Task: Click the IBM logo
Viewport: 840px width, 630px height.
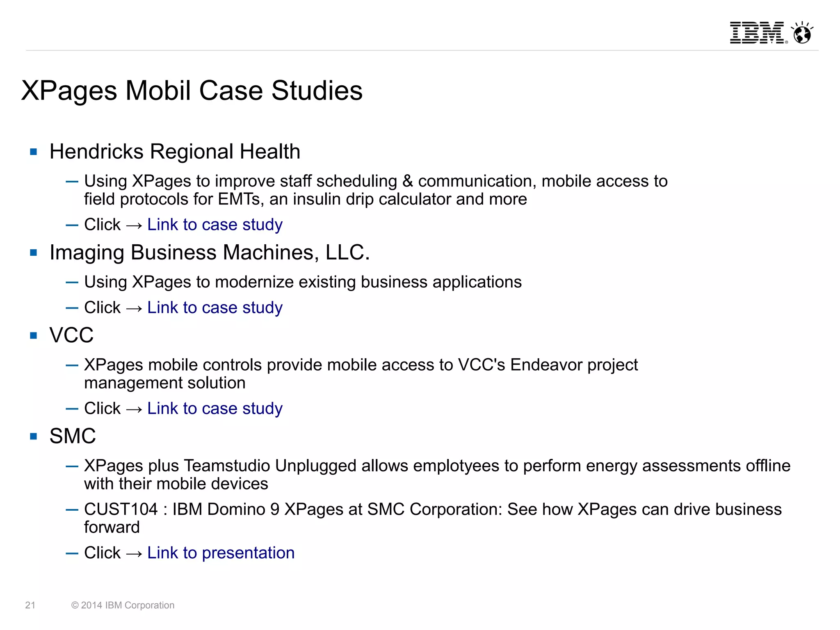Action: pos(758,33)
